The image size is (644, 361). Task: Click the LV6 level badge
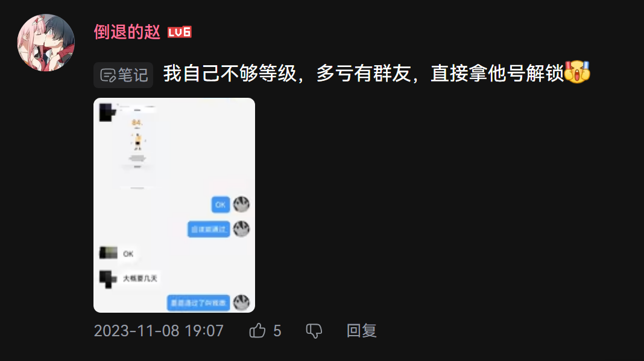tap(180, 32)
